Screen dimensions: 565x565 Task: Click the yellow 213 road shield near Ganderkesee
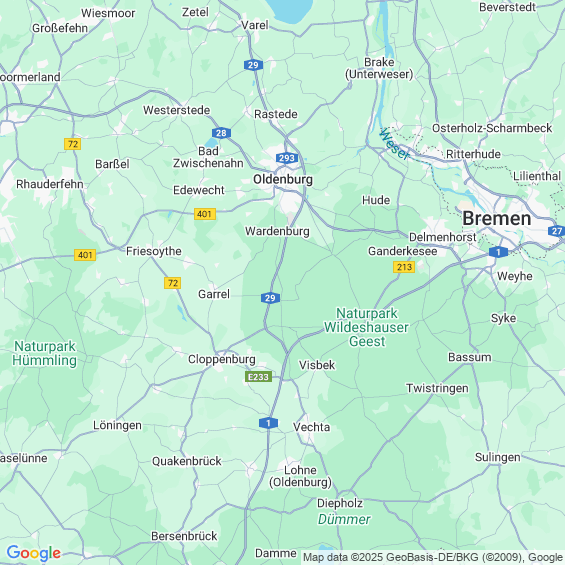[x=404, y=267]
